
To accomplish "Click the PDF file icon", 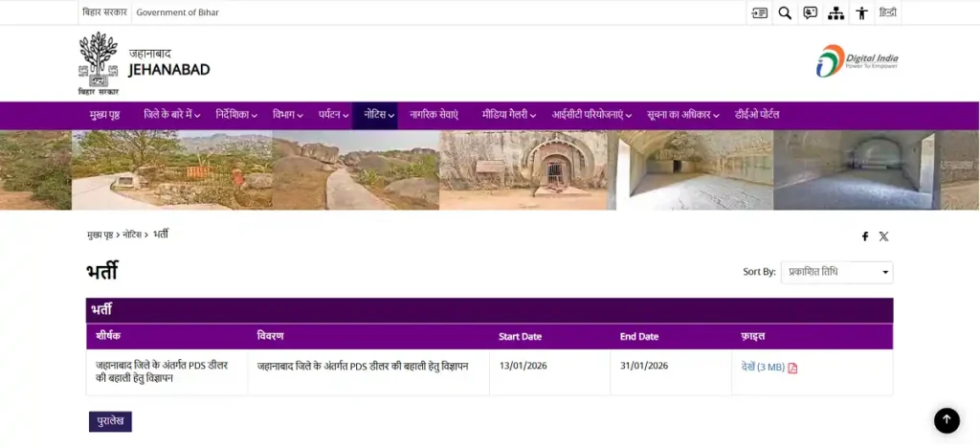I will click(792, 369).
